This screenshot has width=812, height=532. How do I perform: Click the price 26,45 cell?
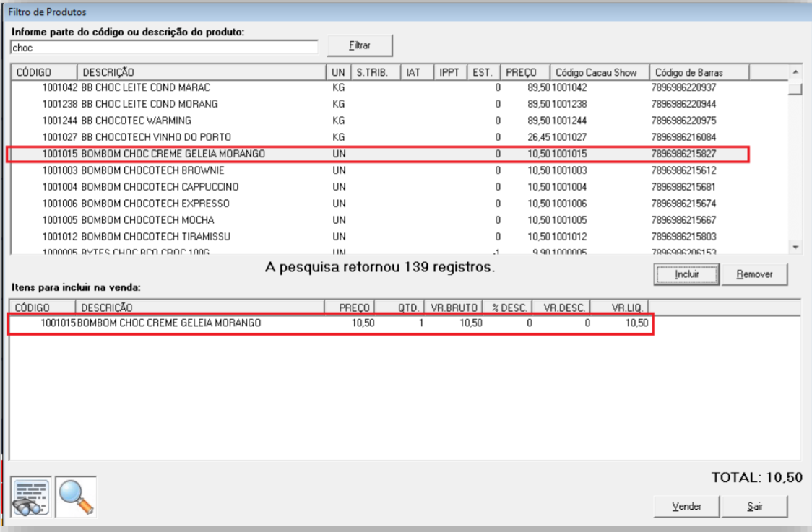(x=539, y=137)
